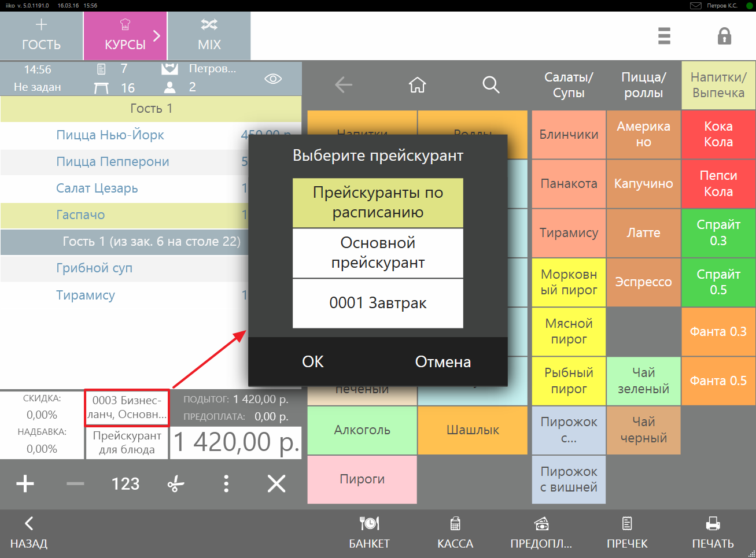Lock the terminal with padlock icon

tap(724, 36)
